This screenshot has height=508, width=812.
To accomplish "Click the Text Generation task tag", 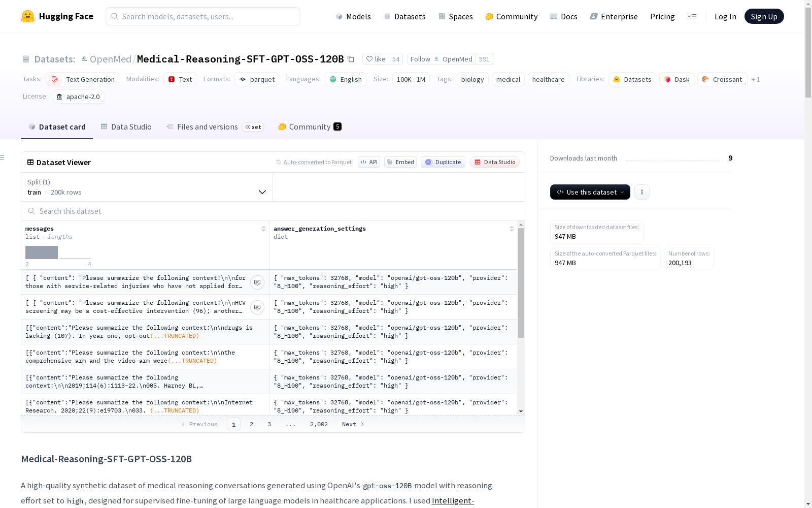I will tap(83, 79).
